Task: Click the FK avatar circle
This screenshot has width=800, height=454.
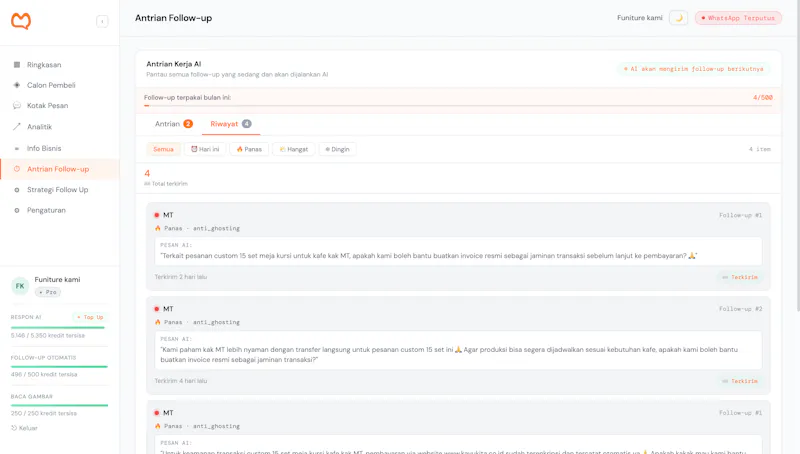Action: [20, 286]
